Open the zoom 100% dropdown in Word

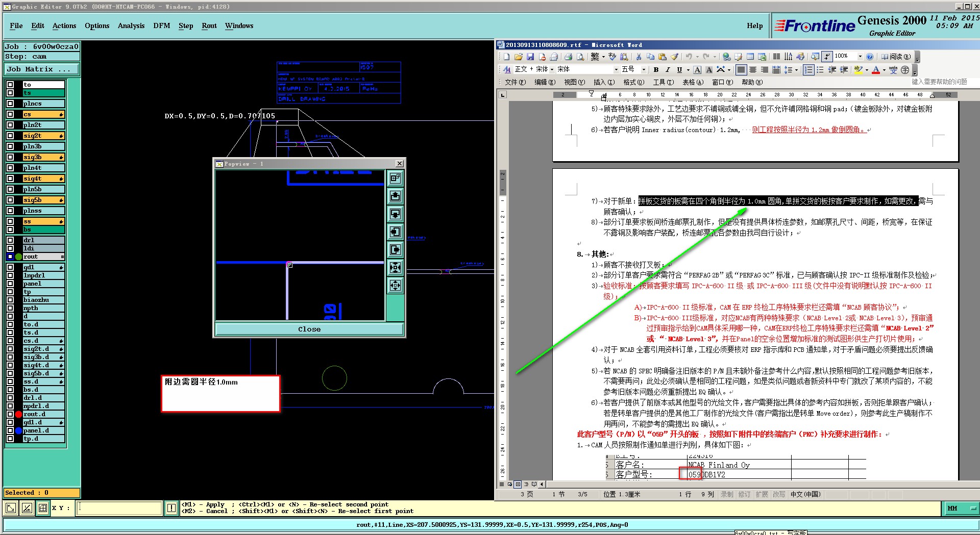point(860,57)
